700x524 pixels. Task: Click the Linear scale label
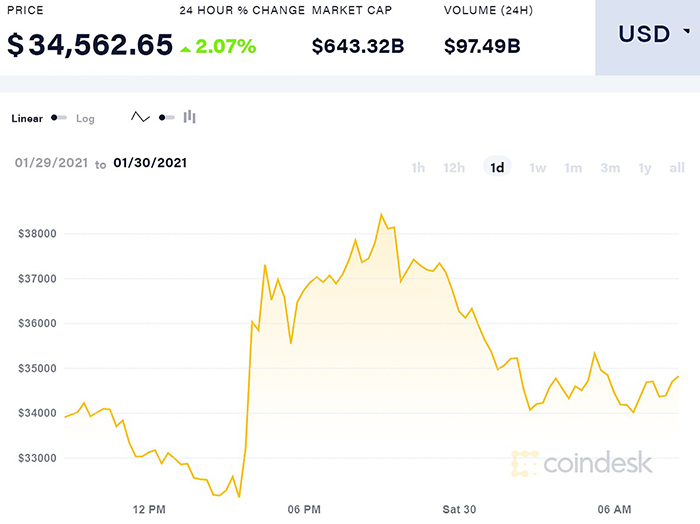click(x=27, y=118)
